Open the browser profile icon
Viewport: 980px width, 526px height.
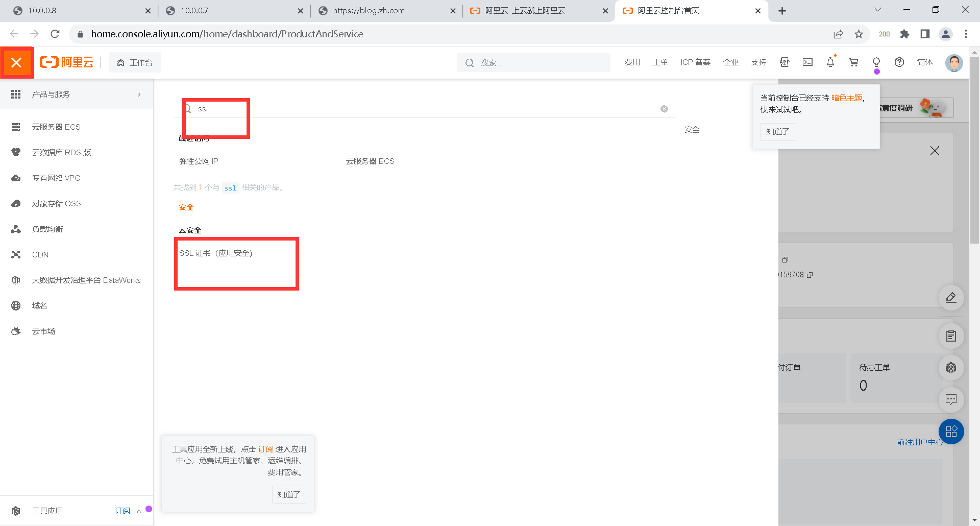coord(946,34)
